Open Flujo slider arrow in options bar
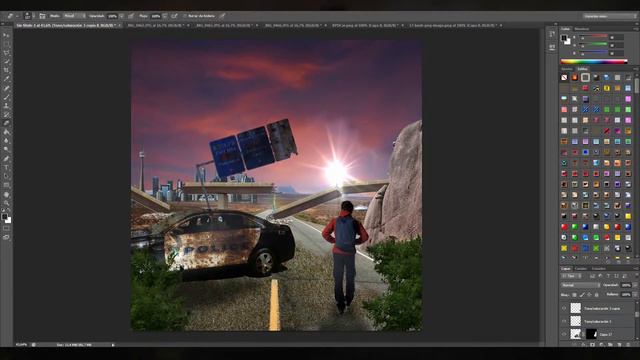 pyautogui.click(x=164, y=16)
